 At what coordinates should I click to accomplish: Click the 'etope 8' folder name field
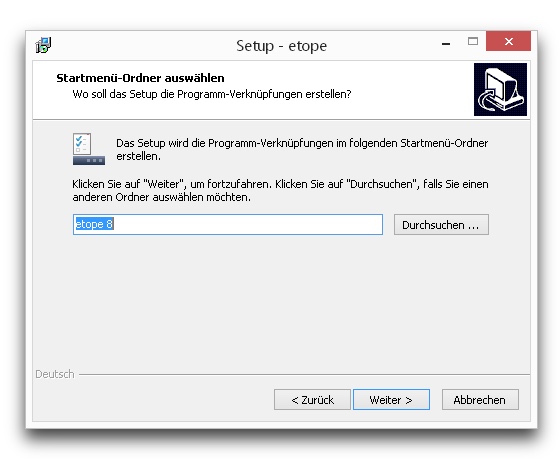[x=228, y=224]
